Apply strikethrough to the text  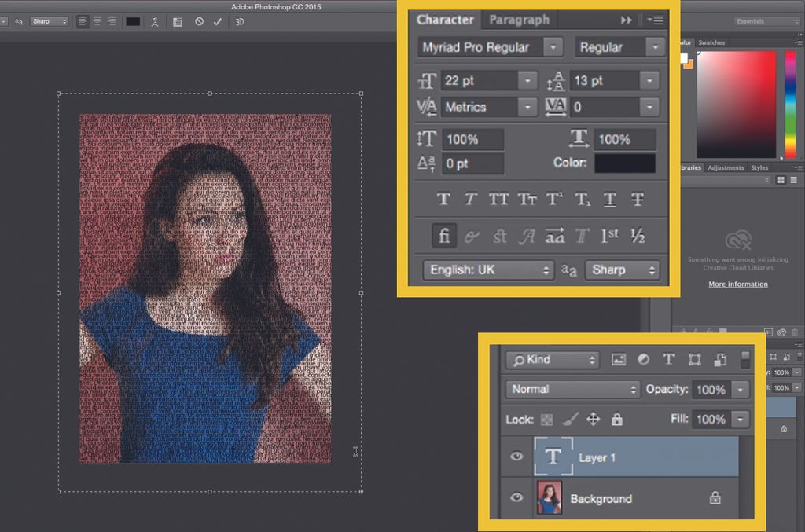point(637,199)
